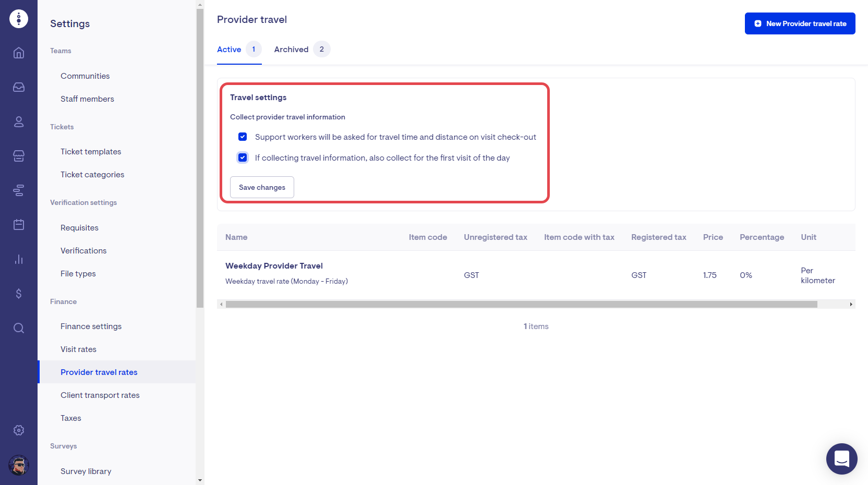Open the calendar icon in left rail
The image size is (868, 485).
19,225
